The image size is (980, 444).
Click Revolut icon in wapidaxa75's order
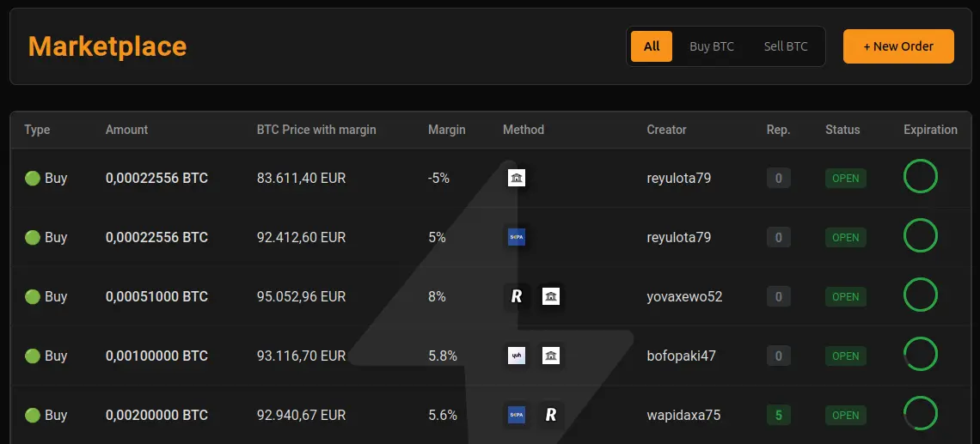click(551, 415)
